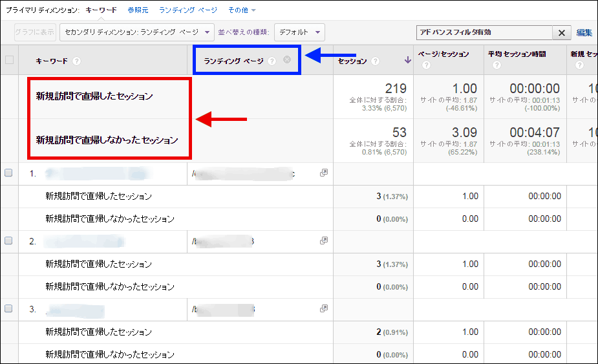Screen dimensions: 598x364
Task: Click help icon next to キーワード column header
Action: coord(76,61)
